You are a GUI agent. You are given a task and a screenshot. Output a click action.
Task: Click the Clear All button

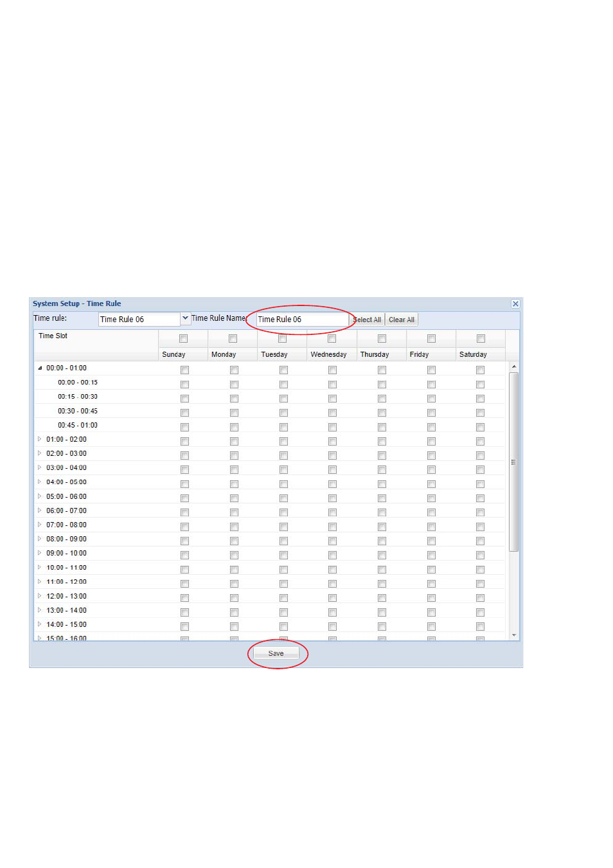pyautogui.click(x=402, y=320)
